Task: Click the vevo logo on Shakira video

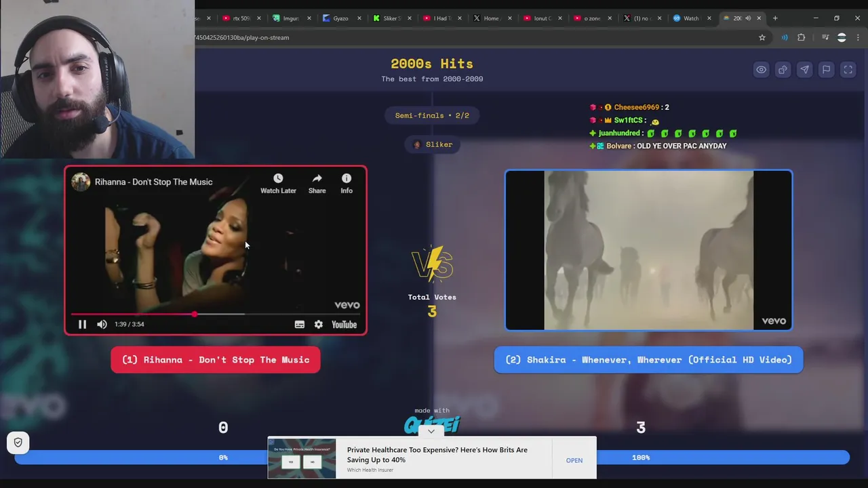Action: 774,321
